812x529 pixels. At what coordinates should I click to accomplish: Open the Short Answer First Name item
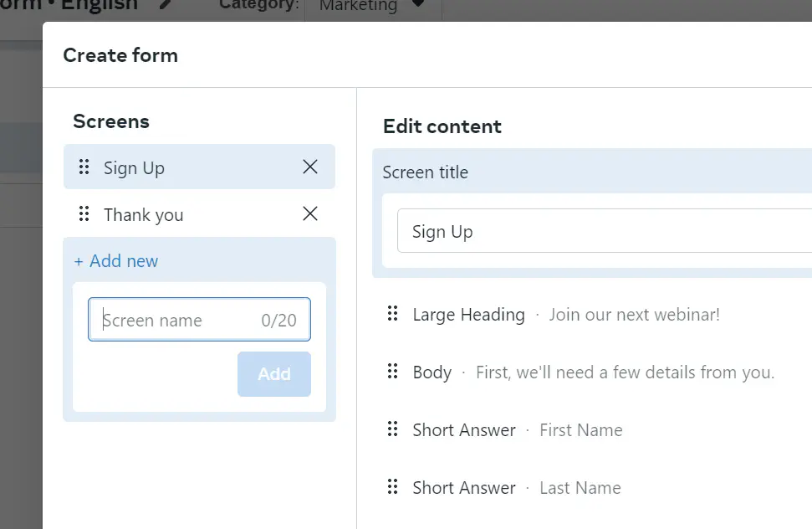tap(517, 430)
